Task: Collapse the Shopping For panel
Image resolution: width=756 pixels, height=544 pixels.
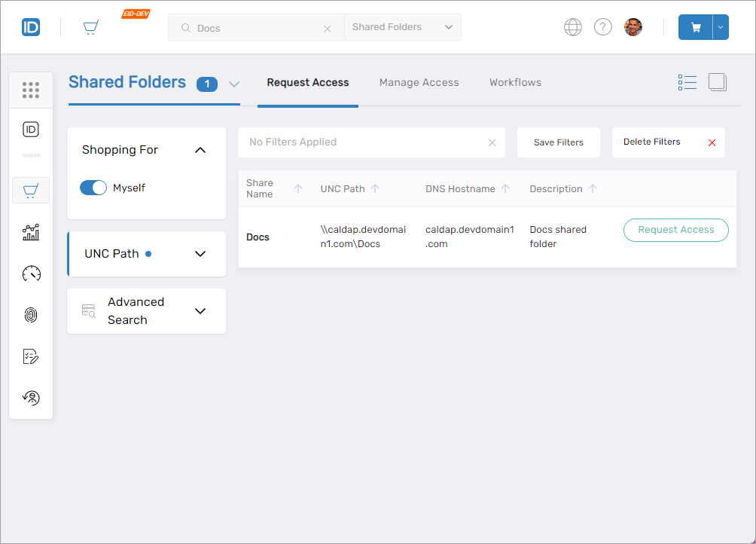Action: (x=200, y=150)
